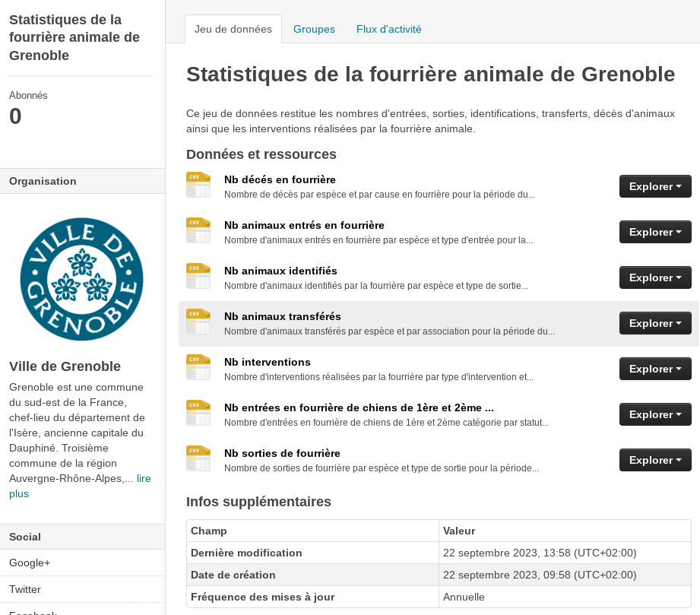Image resolution: width=700 pixels, height=615 pixels.
Task: Open the Flux d'activité tab
Action: [388, 28]
